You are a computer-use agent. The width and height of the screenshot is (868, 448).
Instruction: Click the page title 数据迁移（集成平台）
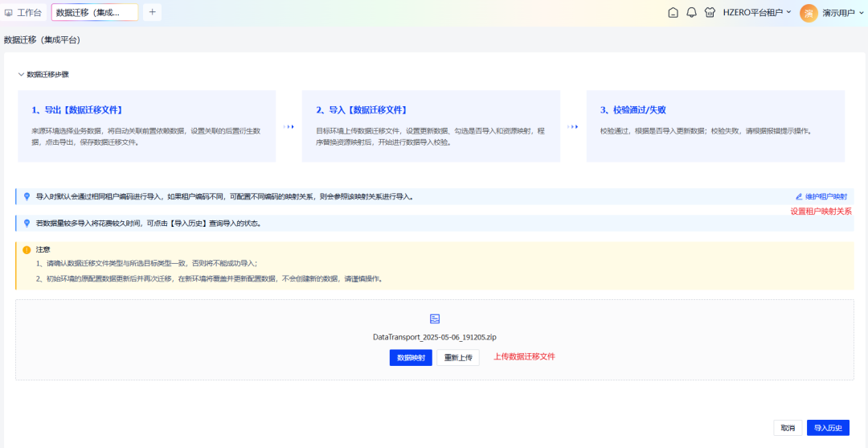[42, 40]
